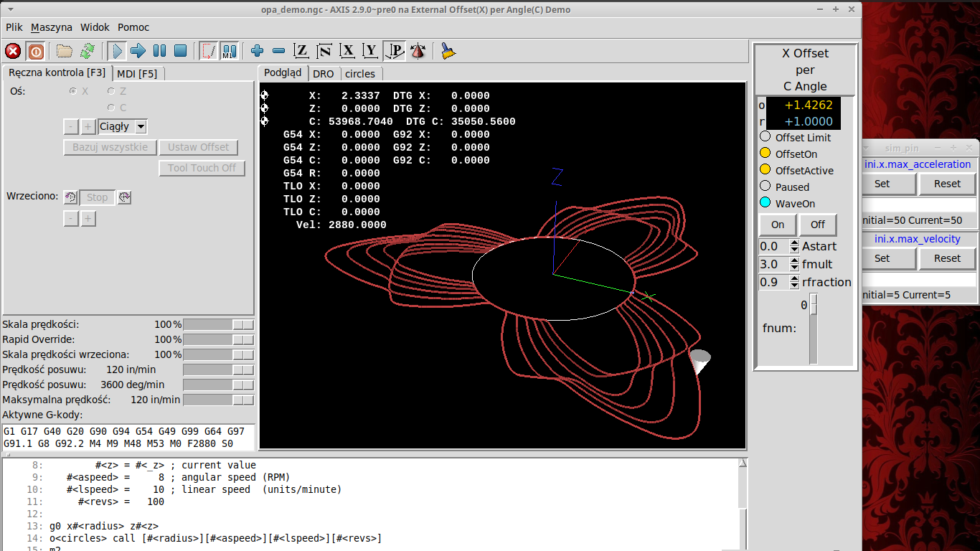
Task: Toggle the machine power button
Action: pyautogui.click(x=36, y=51)
